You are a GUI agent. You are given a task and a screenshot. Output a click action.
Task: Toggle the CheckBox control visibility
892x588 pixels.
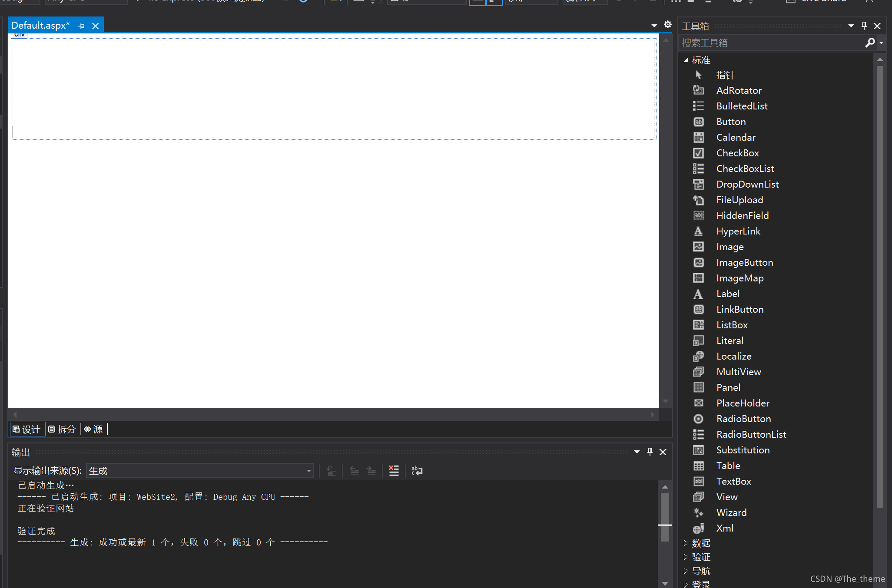737,153
